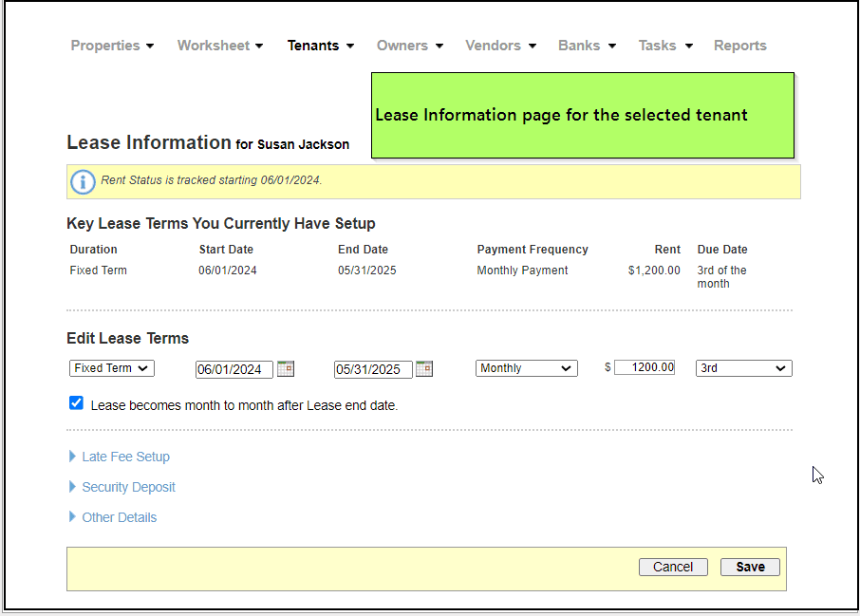Expand the Late Fee Setup section
Screen dimensions: 860x616
click(125, 457)
